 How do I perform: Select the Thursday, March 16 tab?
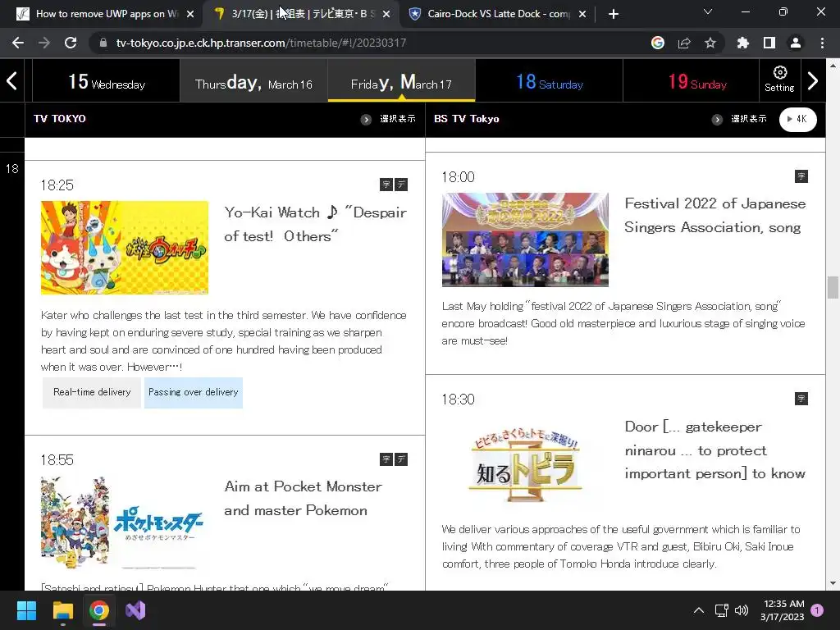(x=253, y=81)
